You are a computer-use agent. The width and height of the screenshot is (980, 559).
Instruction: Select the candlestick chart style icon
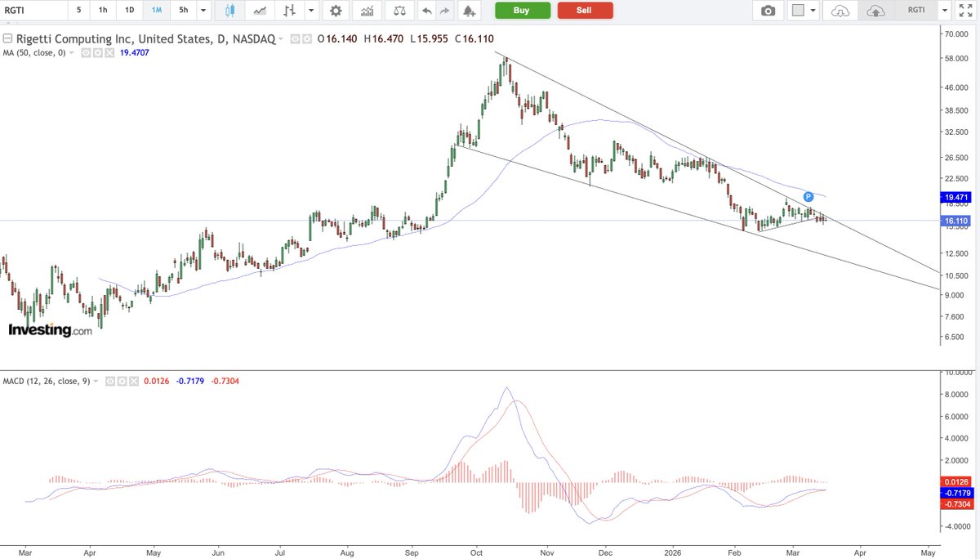229,11
